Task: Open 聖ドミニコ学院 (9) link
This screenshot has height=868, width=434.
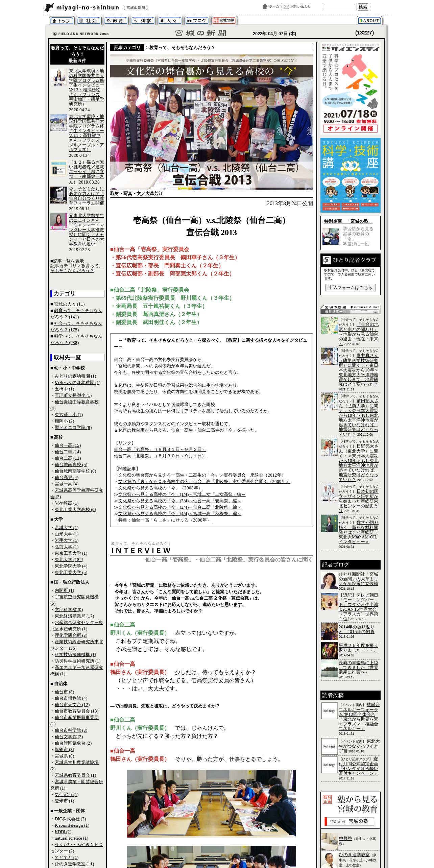Action: pyautogui.click(x=73, y=428)
